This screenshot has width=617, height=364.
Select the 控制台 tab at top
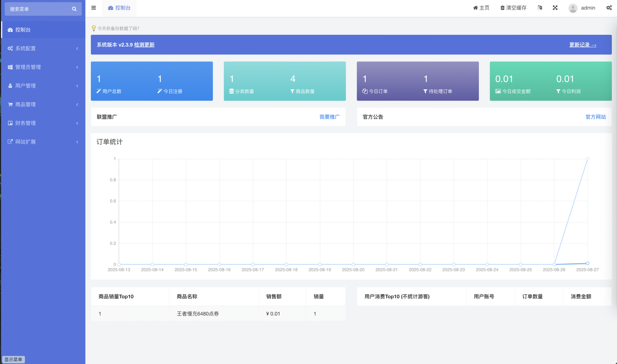pyautogui.click(x=120, y=8)
